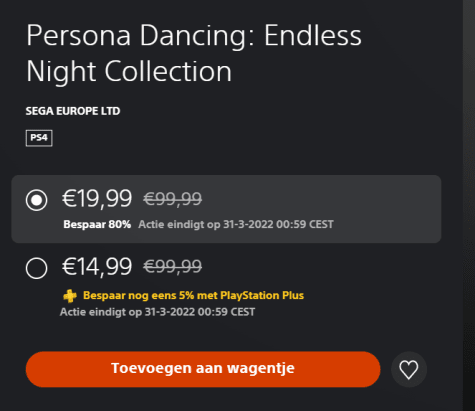Image resolution: width=475 pixels, height=411 pixels.
Task: Click the second offer's Actie eindigt date text
Action: (157, 312)
